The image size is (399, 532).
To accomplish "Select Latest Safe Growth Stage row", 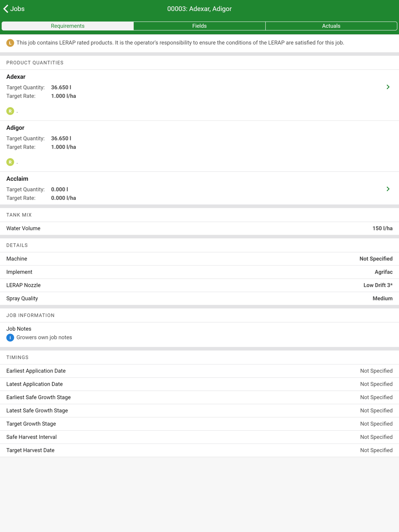I will tap(199, 410).
